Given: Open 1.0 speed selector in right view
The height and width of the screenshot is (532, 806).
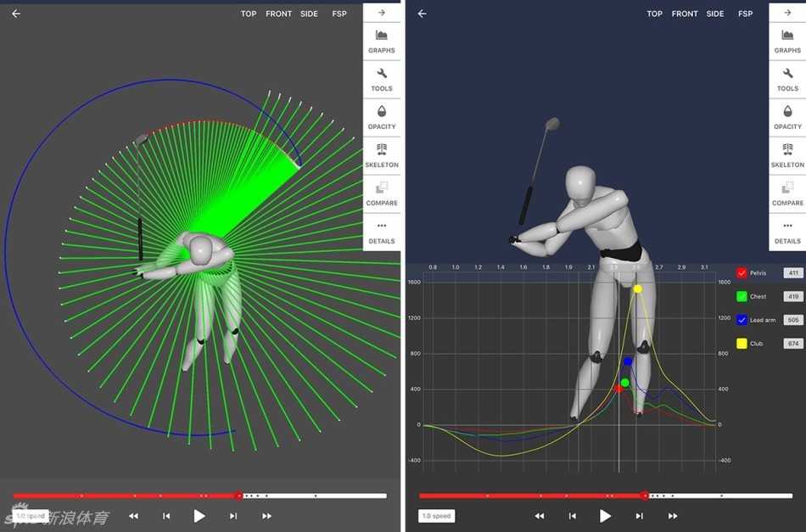Looking at the screenshot, I should [437, 516].
